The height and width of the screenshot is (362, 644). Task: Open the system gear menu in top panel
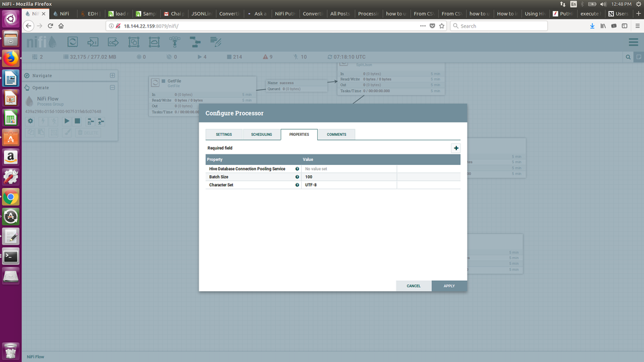[x=636, y=4]
